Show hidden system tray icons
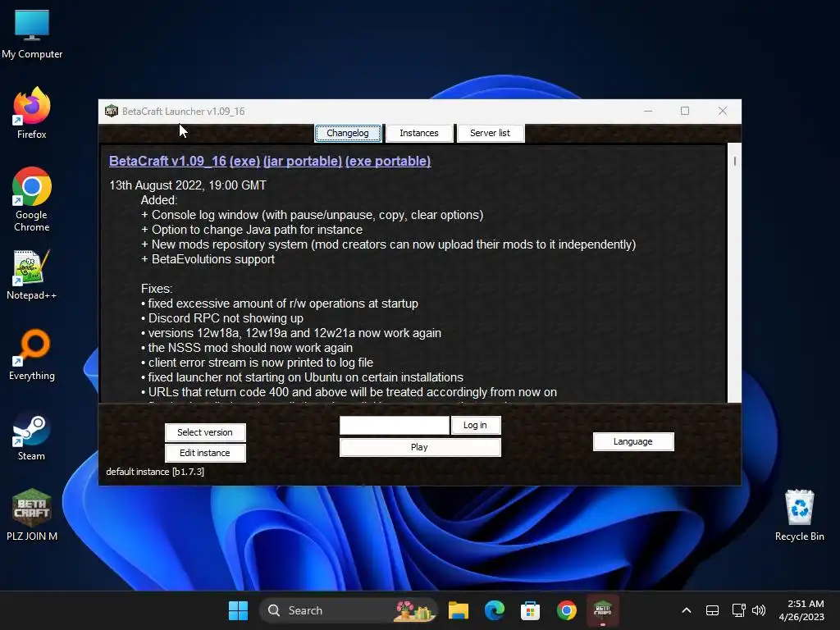 (x=687, y=610)
